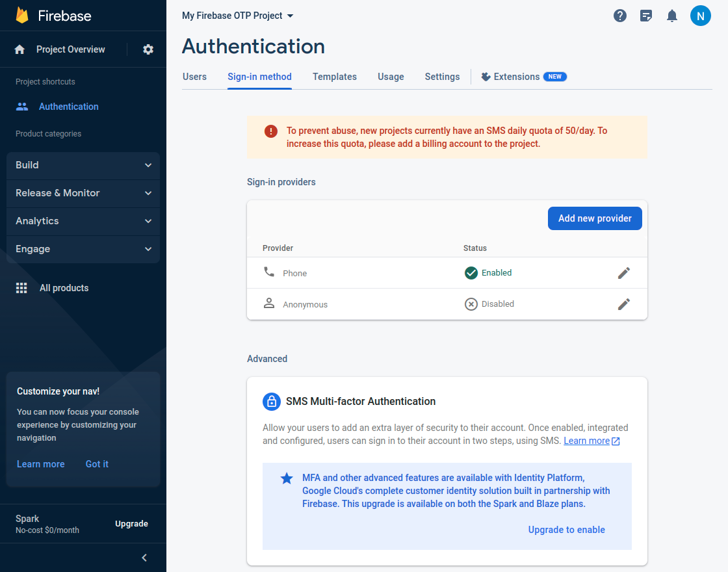The width and height of the screenshot is (728, 572).
Task: Open the pencil edit icon for Anonymous provider
Action: [x=624, y=304]
